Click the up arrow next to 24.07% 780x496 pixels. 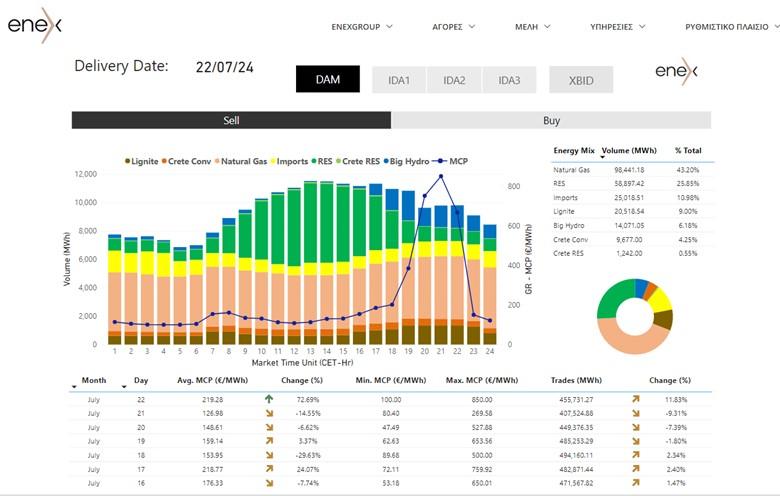click(269, 469)
